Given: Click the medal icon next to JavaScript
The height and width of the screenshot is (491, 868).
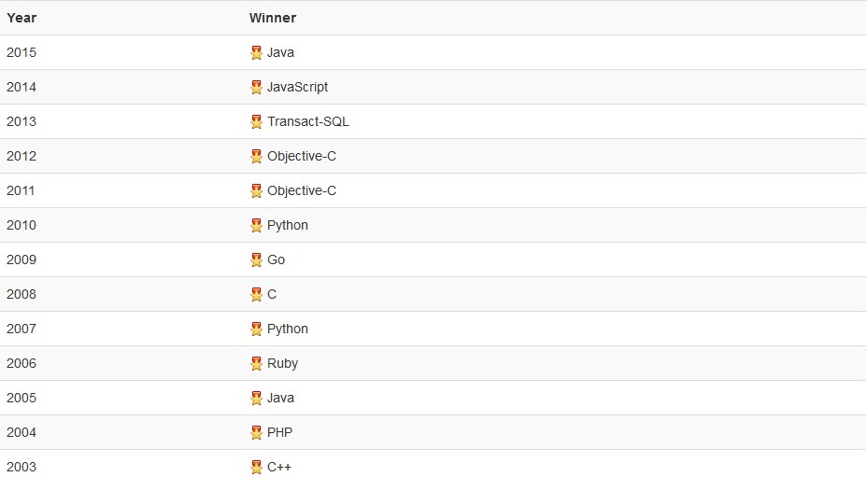Looking at the screenshot, I should [x=256, y=88].
